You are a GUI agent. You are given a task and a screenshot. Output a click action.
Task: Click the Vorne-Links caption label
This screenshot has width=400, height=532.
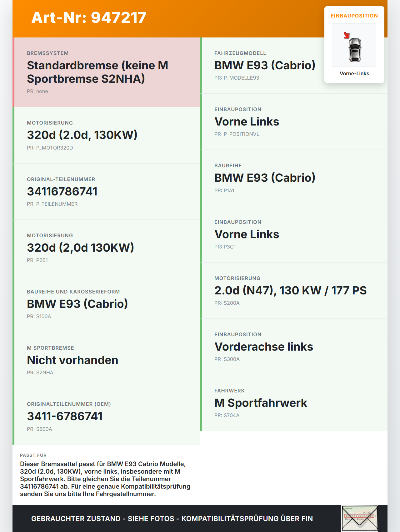[x=354, y=73]
